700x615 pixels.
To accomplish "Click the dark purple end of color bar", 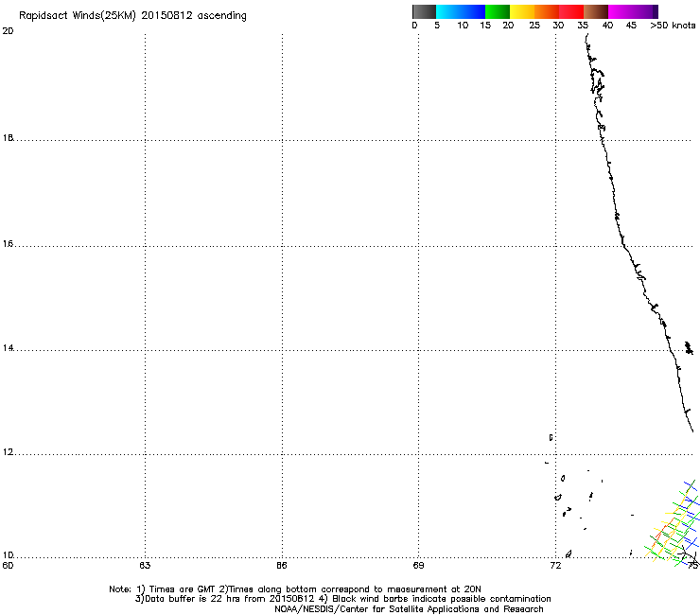I will coord(656,11).
